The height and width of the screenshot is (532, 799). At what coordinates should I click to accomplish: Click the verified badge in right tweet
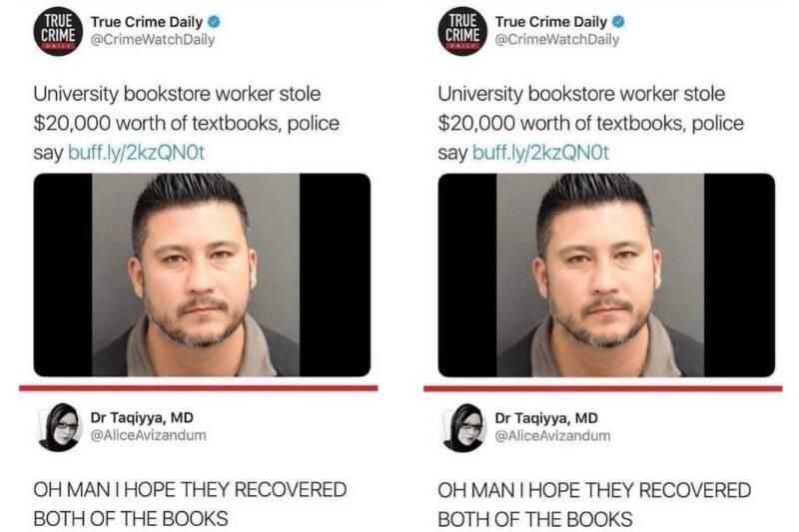[618, 22]
